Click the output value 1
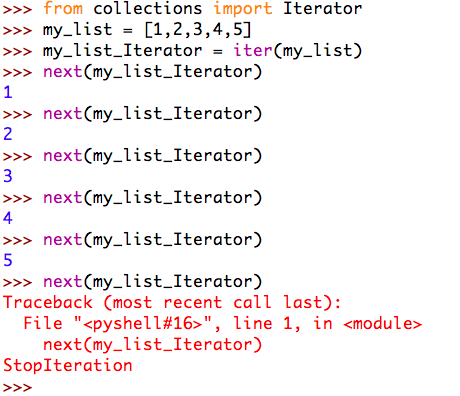 8,92
